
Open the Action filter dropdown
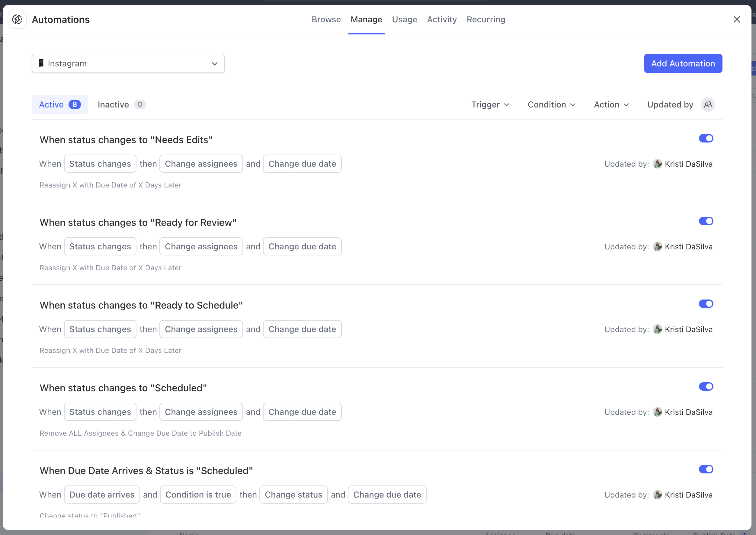click(x=611, y=105)
